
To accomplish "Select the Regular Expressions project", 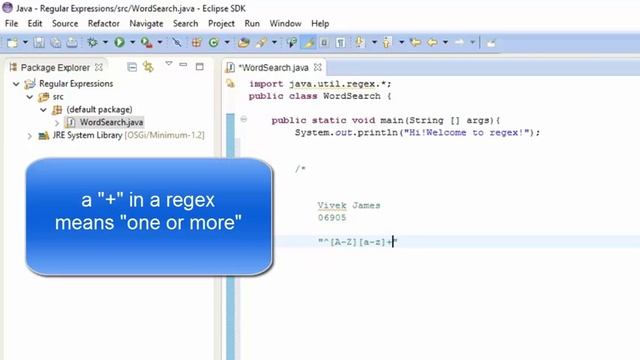I will coord(76,84).
